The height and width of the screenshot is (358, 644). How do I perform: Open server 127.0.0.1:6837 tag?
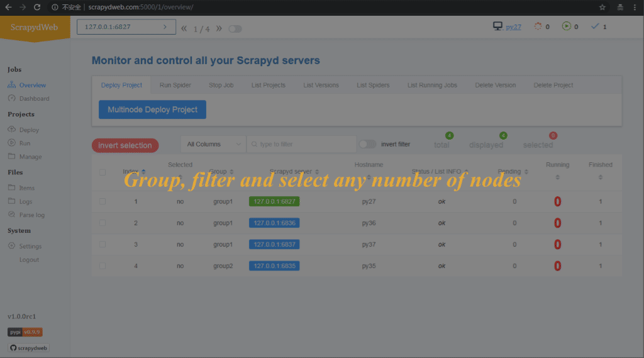274,244
